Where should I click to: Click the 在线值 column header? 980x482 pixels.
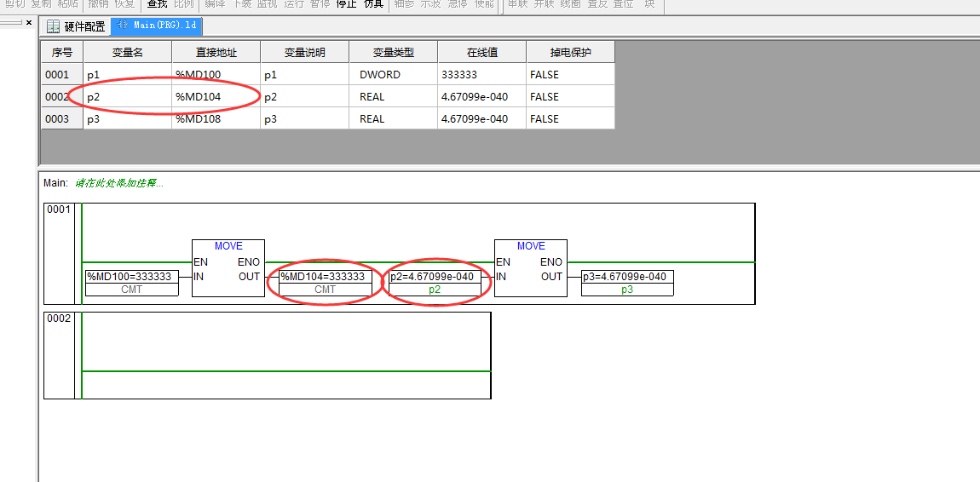(481, 52)
